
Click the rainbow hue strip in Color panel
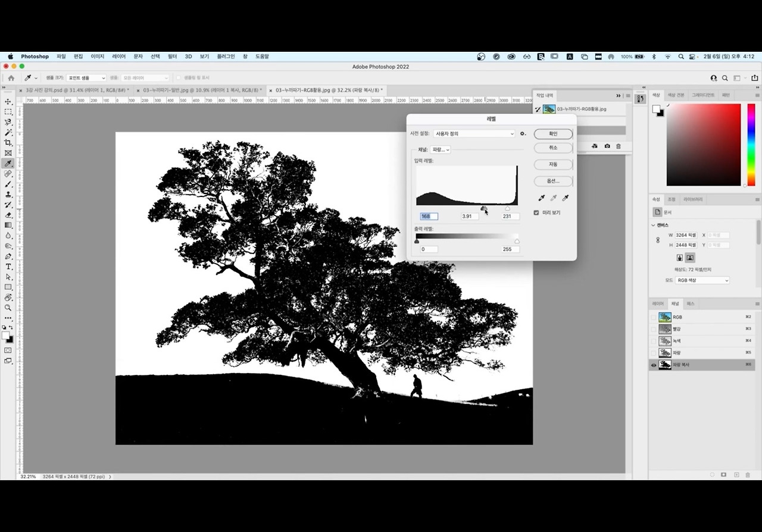click(752, 145)
